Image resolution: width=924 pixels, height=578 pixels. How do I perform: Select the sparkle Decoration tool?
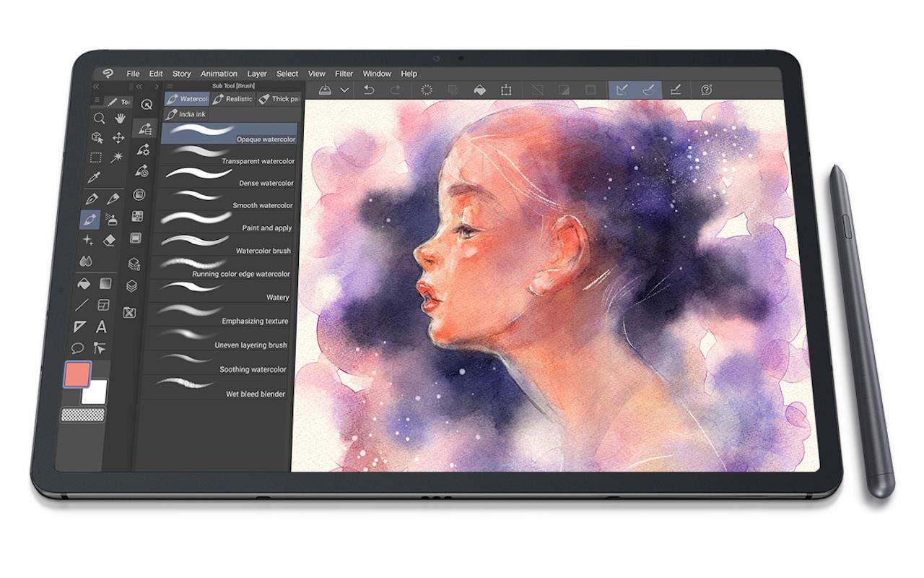click(88, 240)
